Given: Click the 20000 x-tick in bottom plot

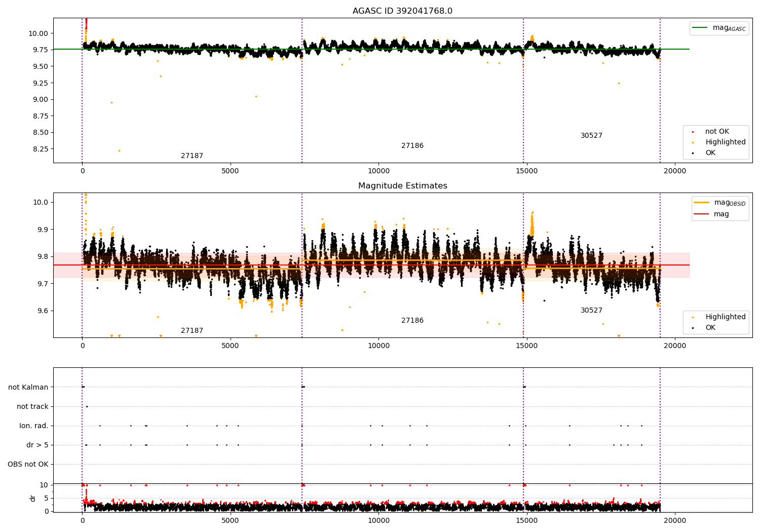Looking at the screenshot, I should (x=675, y=520).
